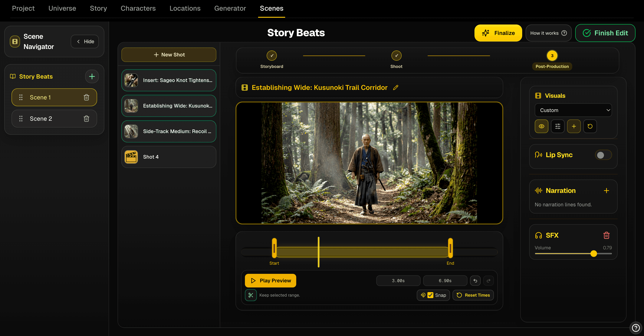Image resolution: width=644 pixels, height=336 pixels.
Task: Open the visual adjustments sliders icon
Action: point(558,126)
